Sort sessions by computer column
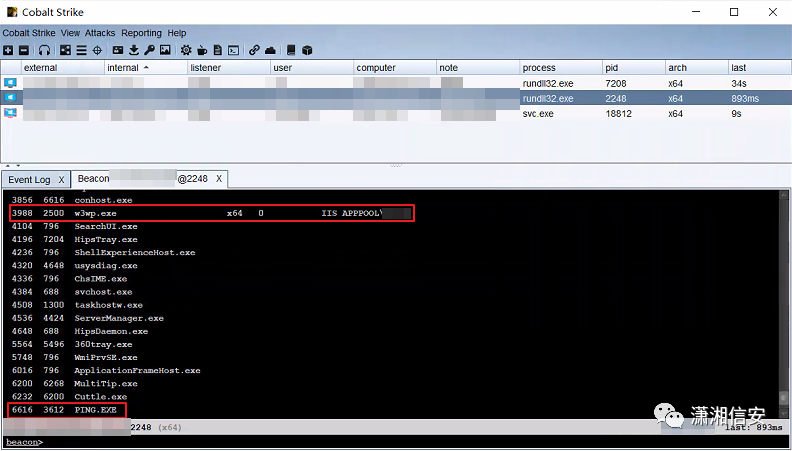Image resolution: width=792 pixels, height=451 pixels. [394, 68]
